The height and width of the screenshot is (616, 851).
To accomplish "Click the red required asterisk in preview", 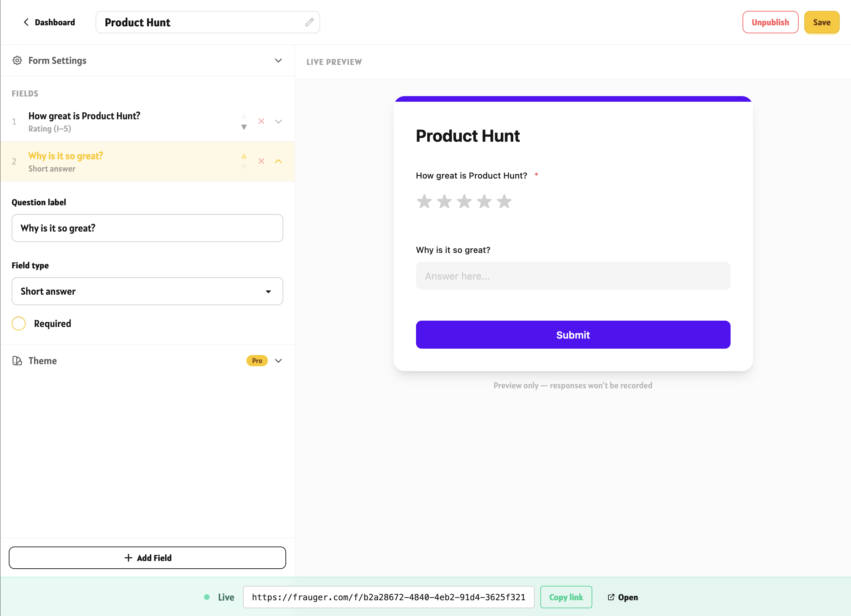I will point(536,175).
